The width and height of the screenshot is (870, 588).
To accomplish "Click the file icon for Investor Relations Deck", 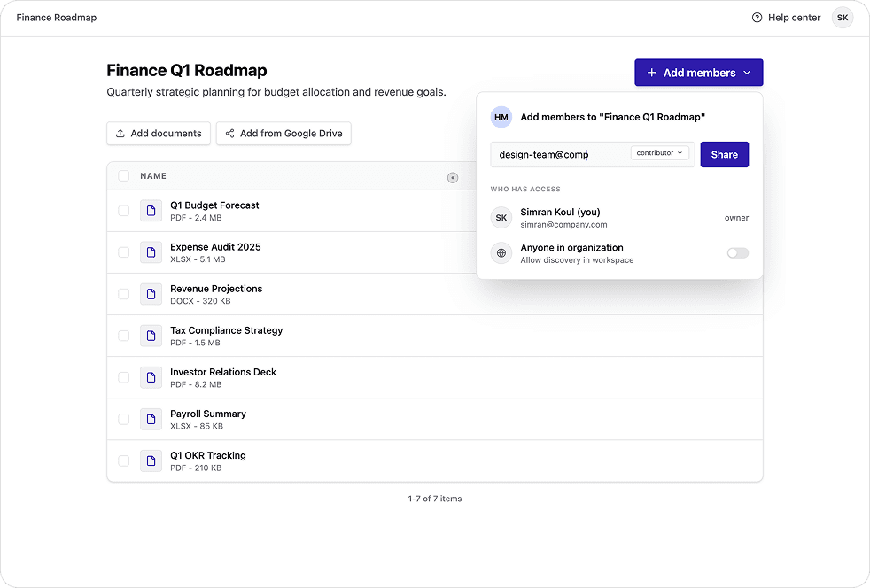I will 151,377.
